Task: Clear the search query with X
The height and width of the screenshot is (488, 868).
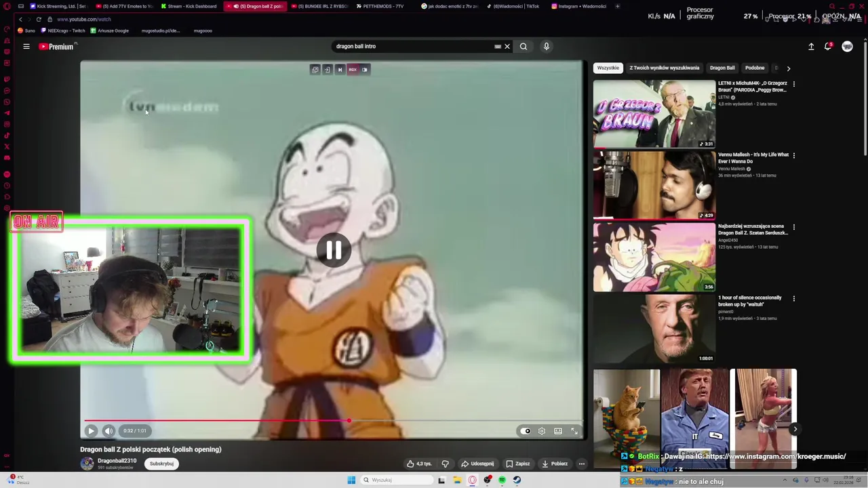Action: (x=507, y=47)
